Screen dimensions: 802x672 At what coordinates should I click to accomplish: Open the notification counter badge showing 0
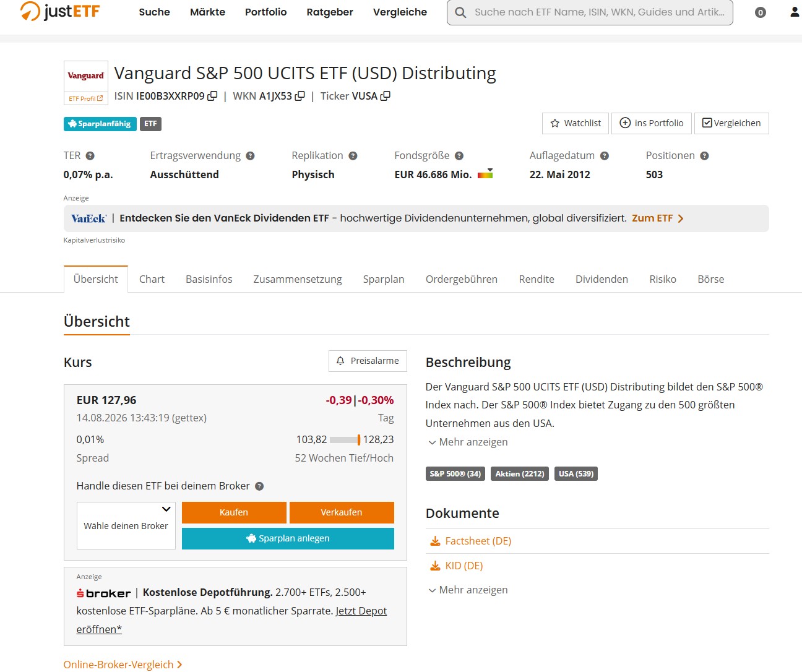[761, 12]
